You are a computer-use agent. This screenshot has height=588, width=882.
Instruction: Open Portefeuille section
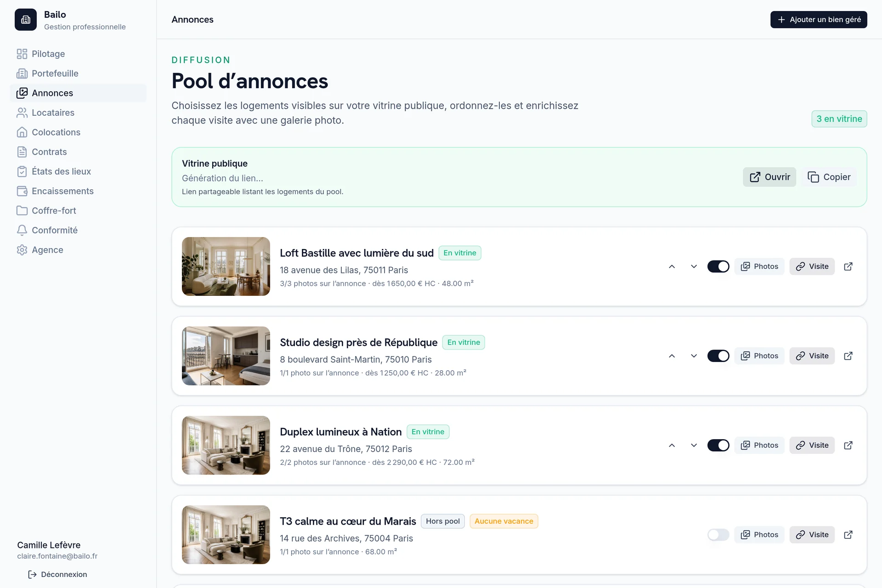(x=78, y=73)
